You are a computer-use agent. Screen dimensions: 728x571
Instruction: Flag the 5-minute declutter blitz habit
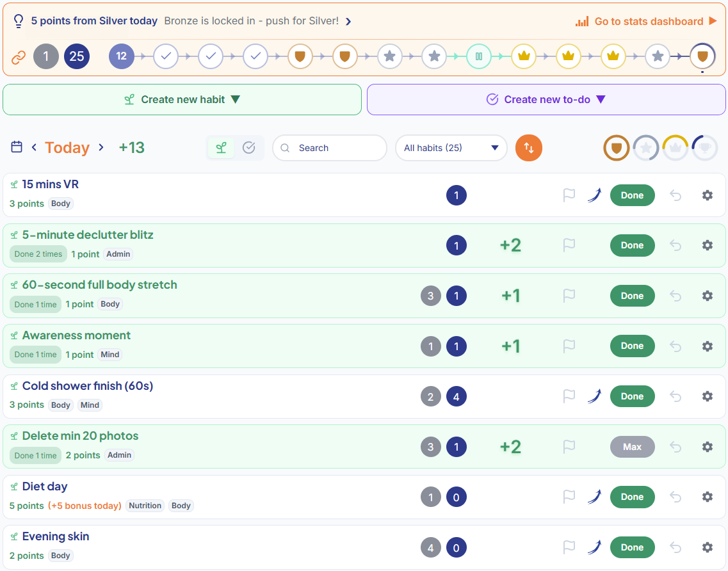click(569, 245)
